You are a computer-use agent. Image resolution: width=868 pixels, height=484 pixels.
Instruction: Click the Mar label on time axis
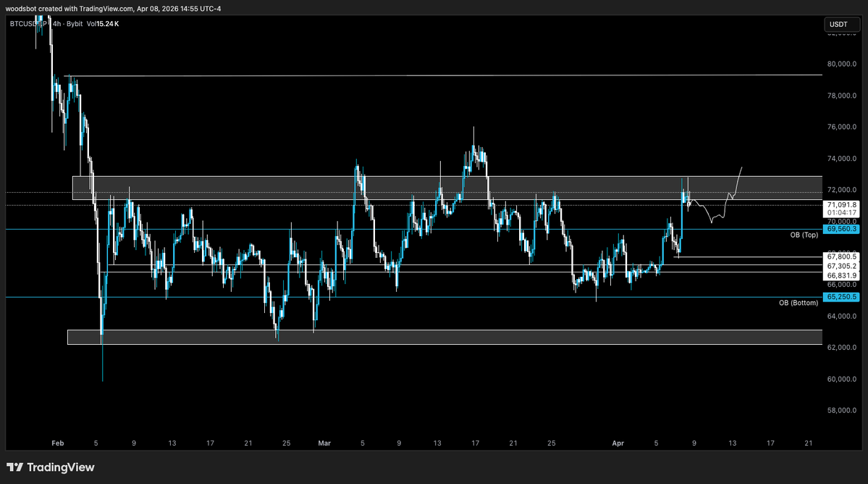pos(324,443)
